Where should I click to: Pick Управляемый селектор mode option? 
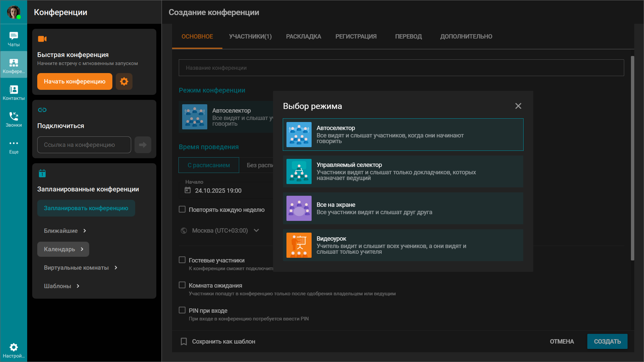pyautogui.click(x=402, y=171)
